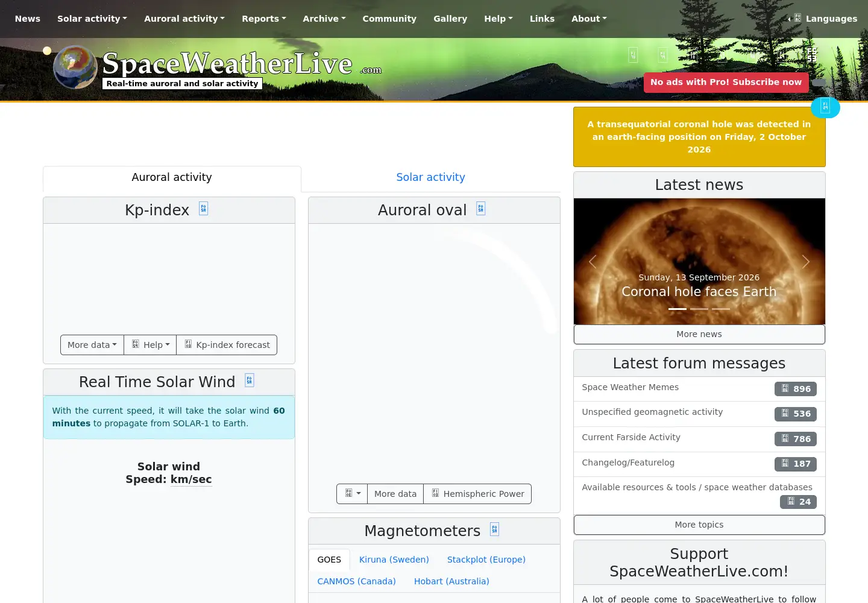Open the Help menu in top navbar
The width and height of the screenshot is (868, 603).
498,19
